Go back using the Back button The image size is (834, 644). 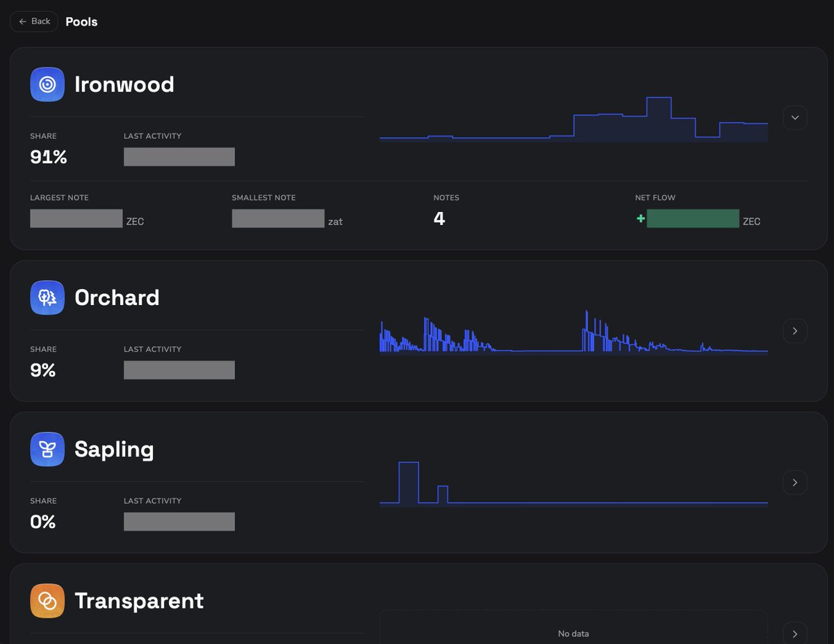point(34,22)
